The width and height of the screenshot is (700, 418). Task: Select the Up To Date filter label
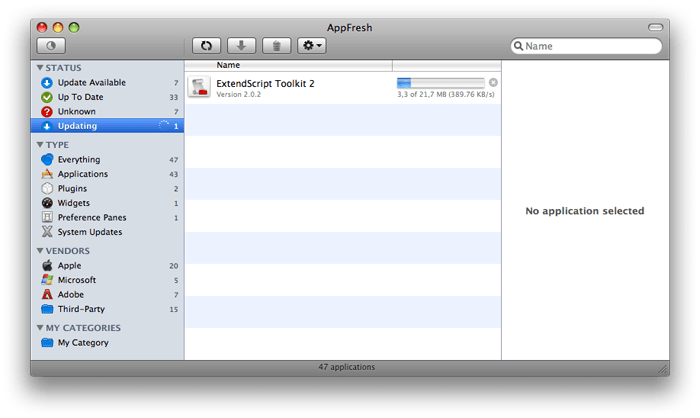tap(80, 97)
